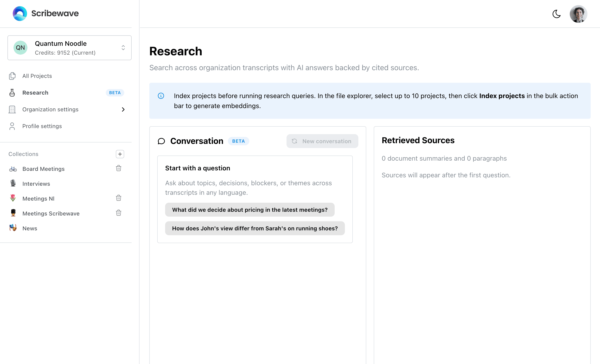Image resolution: width=600 pixels, height=364 pixels.
Task: Select the Research beaker icon
Action: coord(12,93)
